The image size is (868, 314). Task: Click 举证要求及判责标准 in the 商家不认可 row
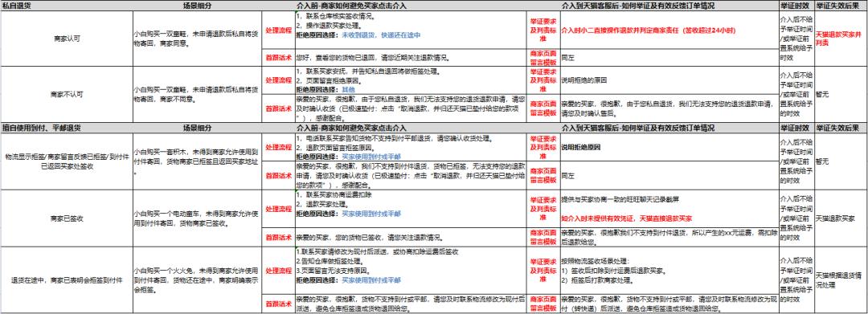[542, 80]
